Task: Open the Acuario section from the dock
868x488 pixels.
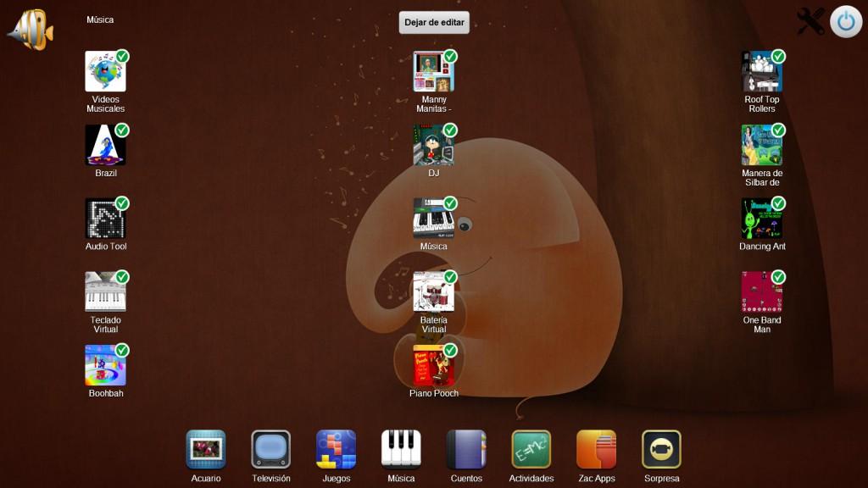Action: pos(204,450)
